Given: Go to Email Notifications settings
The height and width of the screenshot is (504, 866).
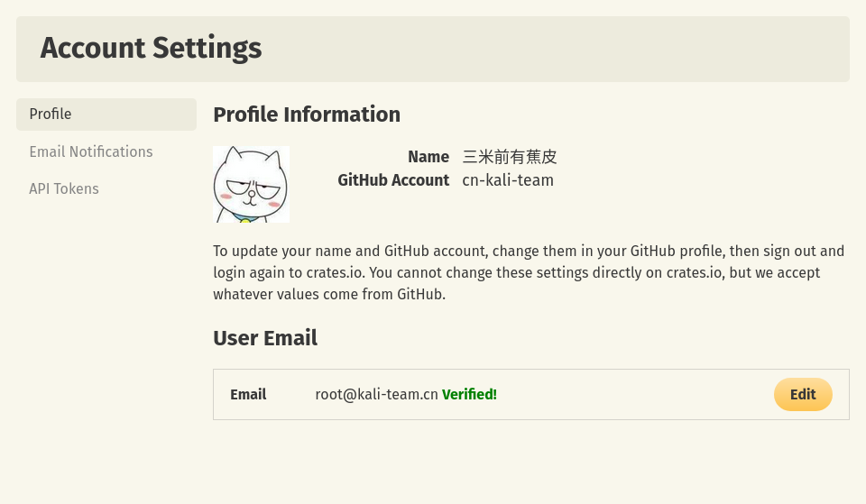Looking at the screenshot, I should point(91,151).
